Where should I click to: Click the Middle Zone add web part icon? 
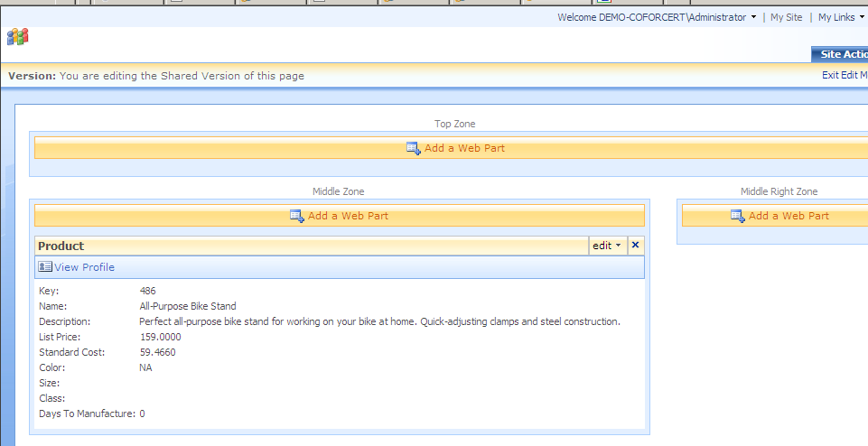[296, 216]
